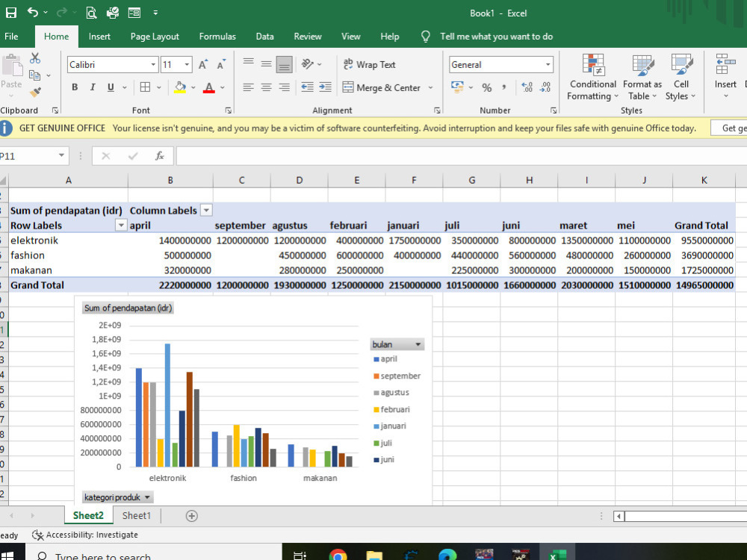This screenshot has height=560, width=747.
Task: Open the Name Box dropdown arrow
Action: 61,156
